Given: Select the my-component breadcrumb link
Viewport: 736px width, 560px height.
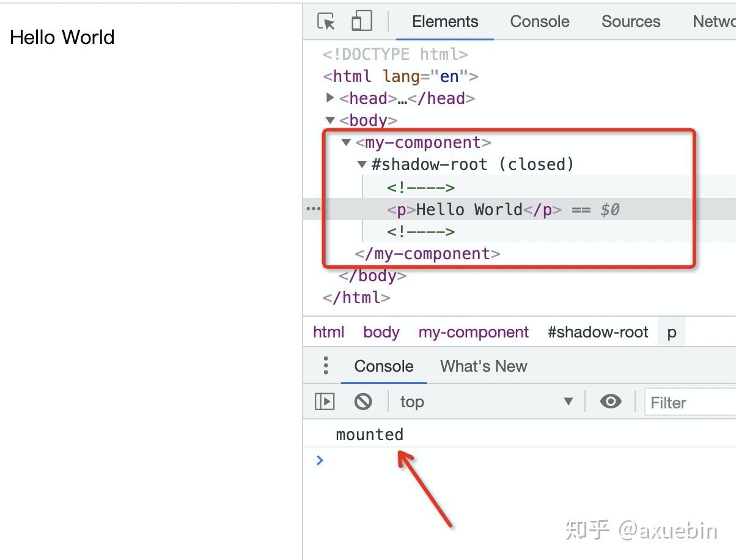Looking at the screenshot, I should 473,332.
